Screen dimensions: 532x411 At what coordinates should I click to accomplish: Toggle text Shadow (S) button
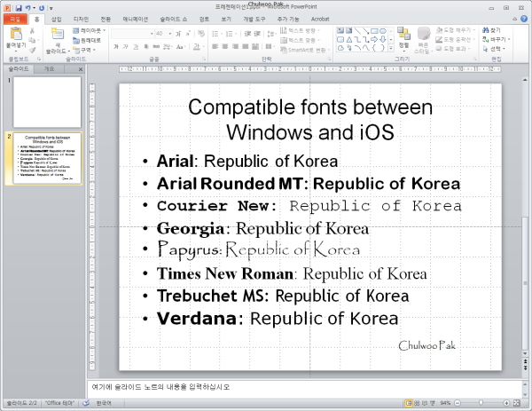point(146,46)
